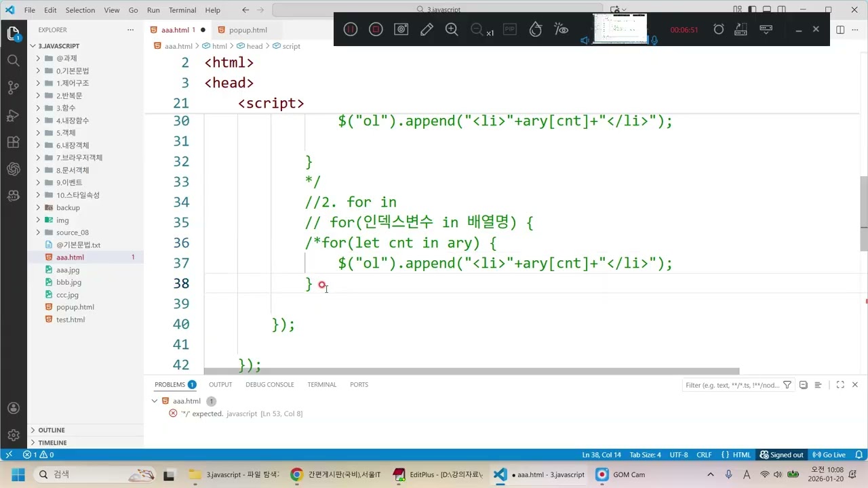The height and width of the screenshot is (488, 868).
Task: Expand the OUTLINE section
Action: (x=52, y=430)
